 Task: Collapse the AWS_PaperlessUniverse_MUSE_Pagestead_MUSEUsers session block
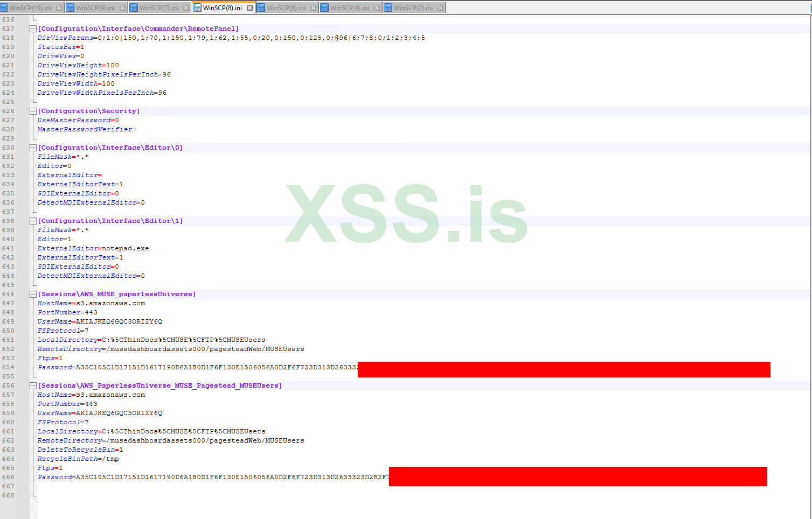coord(32,385)
